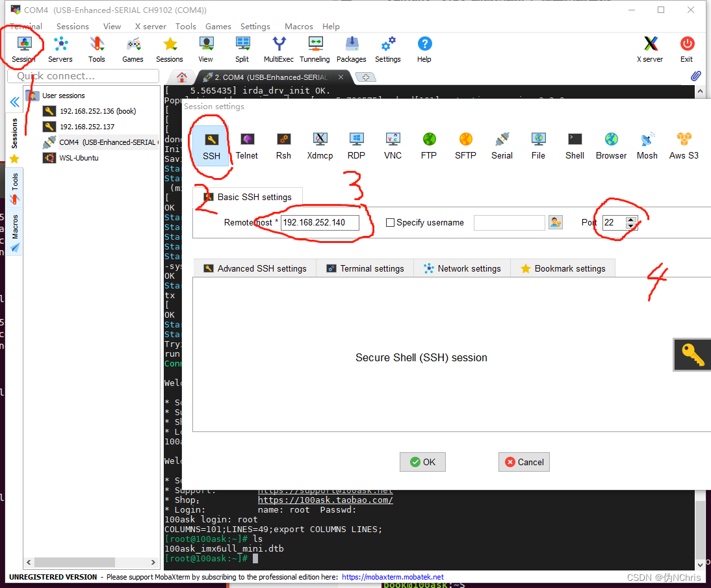
Task: Open the Tools sidebar tab
Action: pos(15,188)
